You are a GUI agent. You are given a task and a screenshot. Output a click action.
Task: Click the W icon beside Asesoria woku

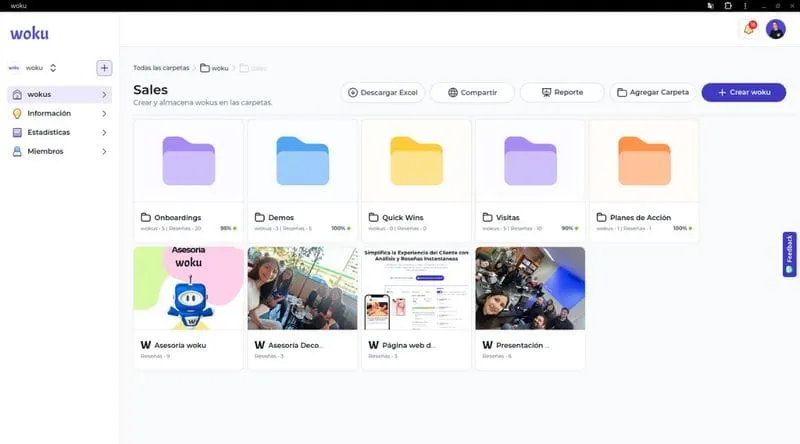click(145, 346)
